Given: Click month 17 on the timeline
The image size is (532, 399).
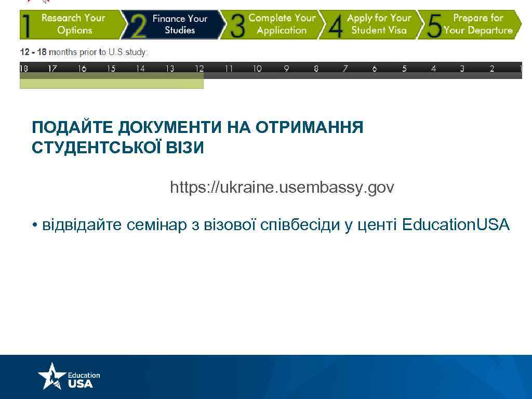Looking at the screenshot, I should 52,69.
